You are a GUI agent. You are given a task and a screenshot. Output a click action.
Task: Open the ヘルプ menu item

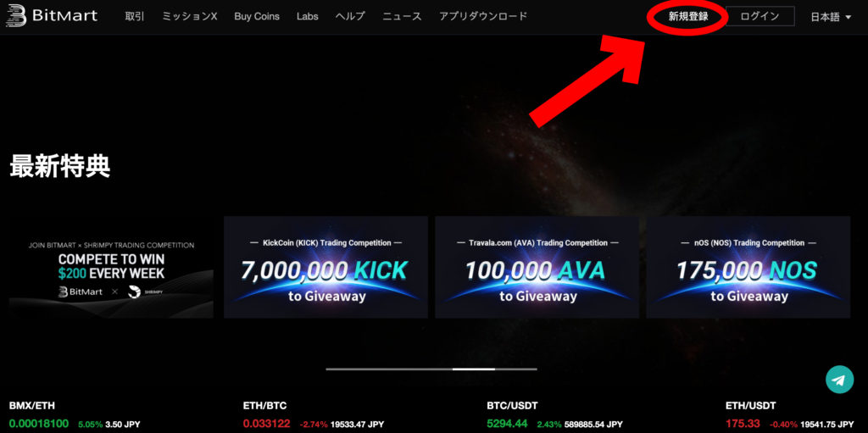350,16
